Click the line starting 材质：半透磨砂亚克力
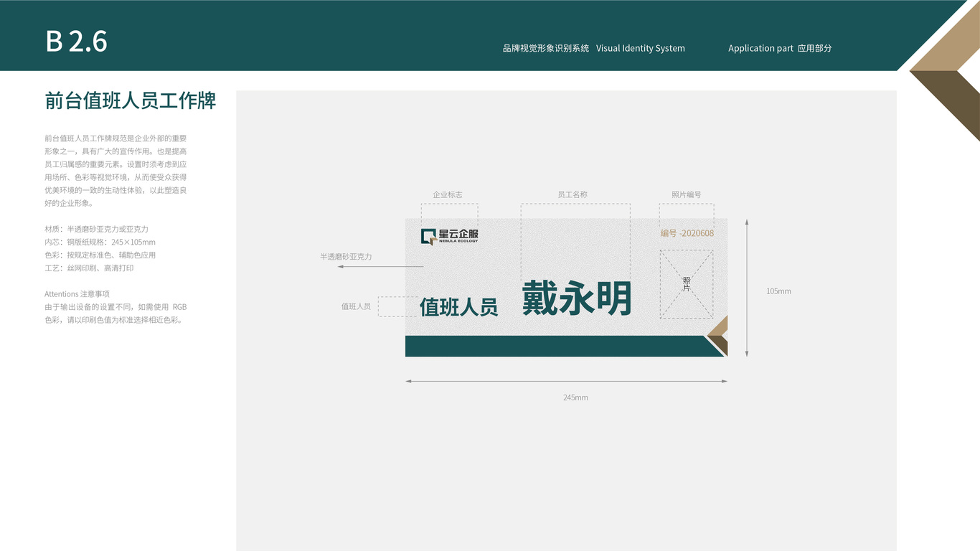Viewport: 980px width, 551px height. tap(96, 229)
